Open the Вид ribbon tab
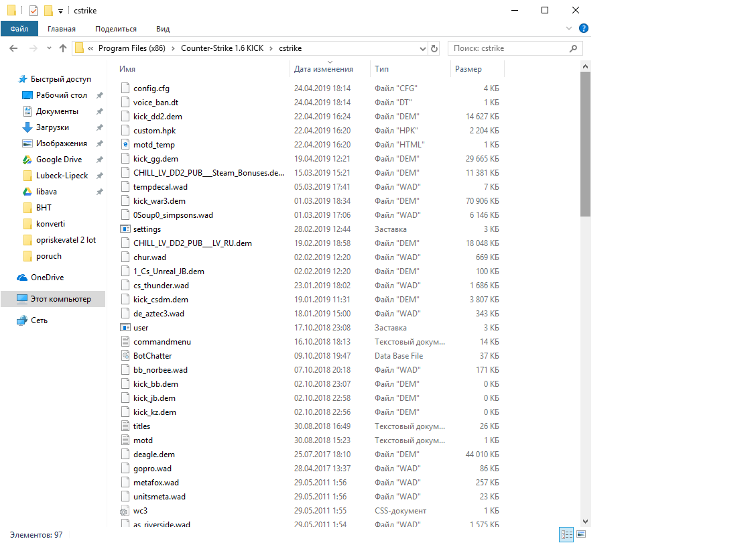Viewport: 756px width, 543px height. pos(163,29)
